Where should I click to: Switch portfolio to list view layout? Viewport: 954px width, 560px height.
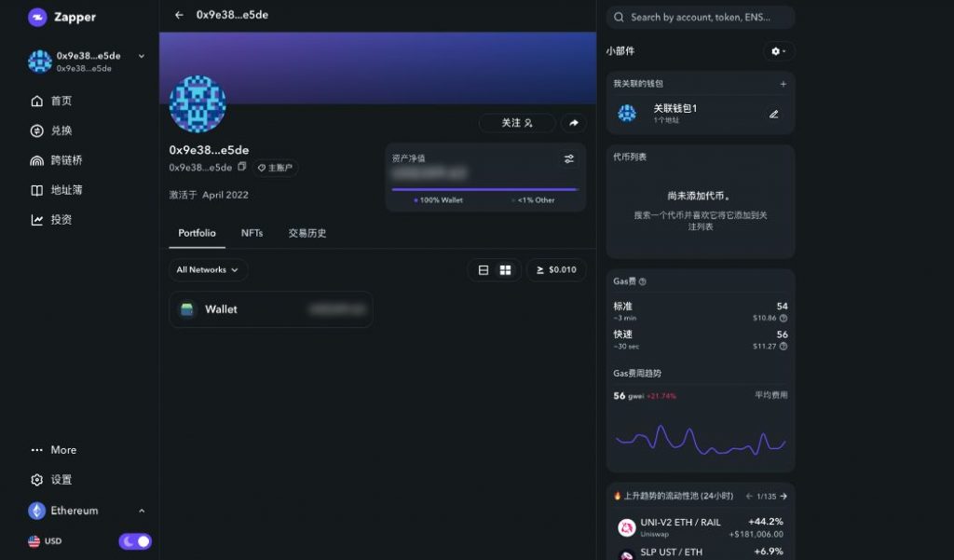[483, 269]
